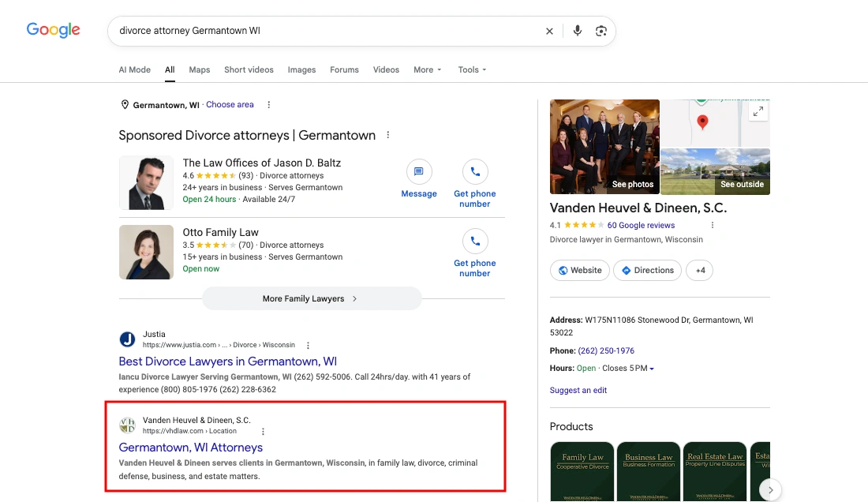This screenshot has width=868, height=502.
Task: Open the Real Estate Law product card
Action: 715,471
